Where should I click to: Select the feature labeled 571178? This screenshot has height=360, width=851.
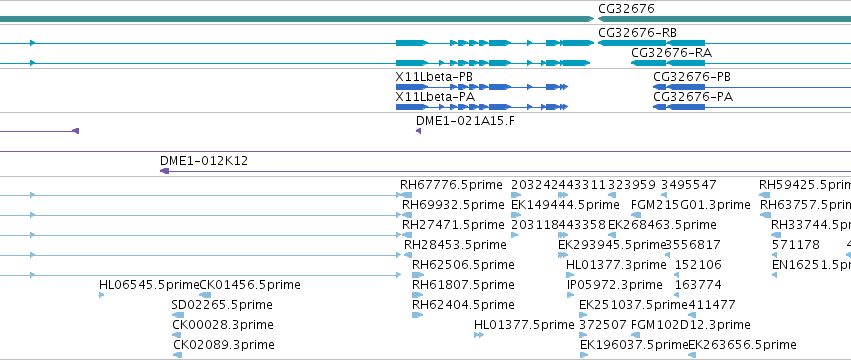click(x=796, y=245)
